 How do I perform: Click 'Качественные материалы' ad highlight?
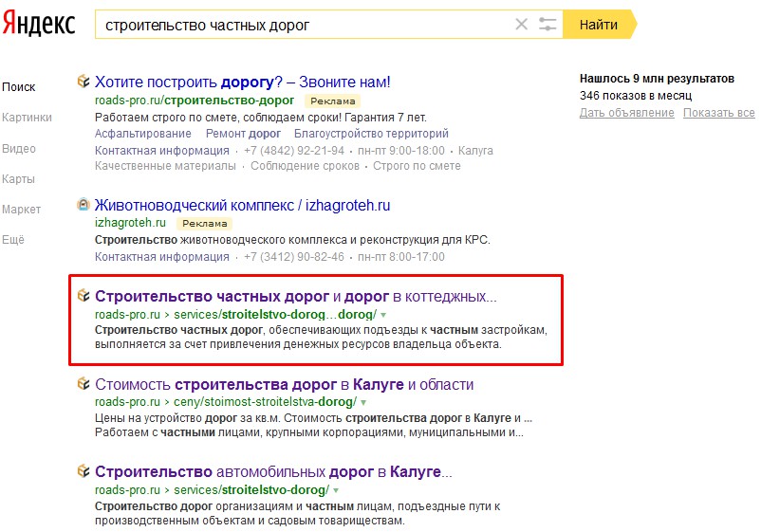pos(165,166)
